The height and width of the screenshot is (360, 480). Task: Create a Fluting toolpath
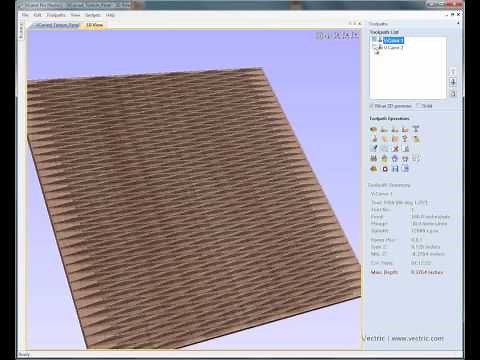(x=384, y=139)
